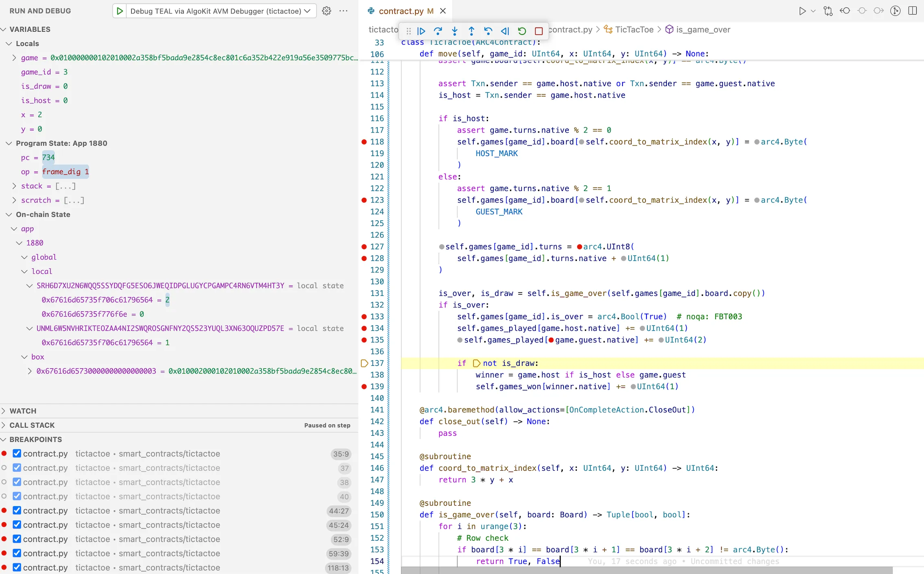Stop the debug session with red square
Viewport: 924px width, 574px height.
[539, 31]
